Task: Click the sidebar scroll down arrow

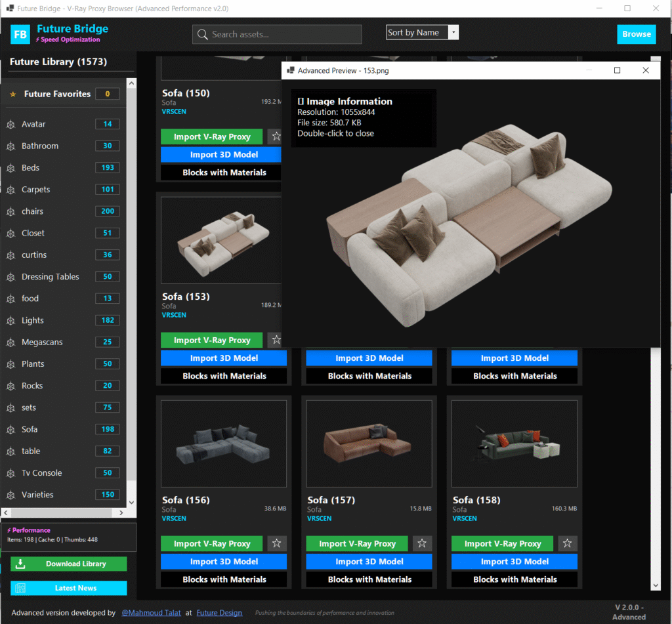Action: [131, 503]
